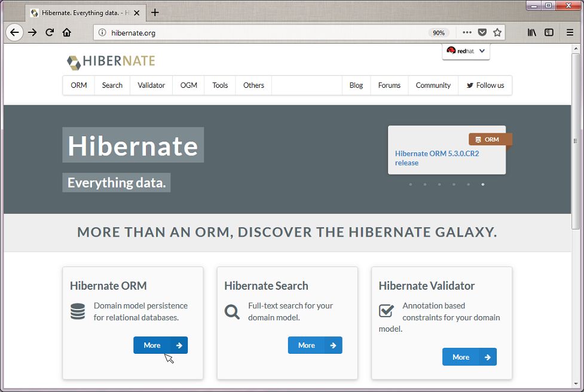Image resolution: width=584 pixels, height=392 pixels.
Task: Click the Hibernate logo
Action: (111, 62)
